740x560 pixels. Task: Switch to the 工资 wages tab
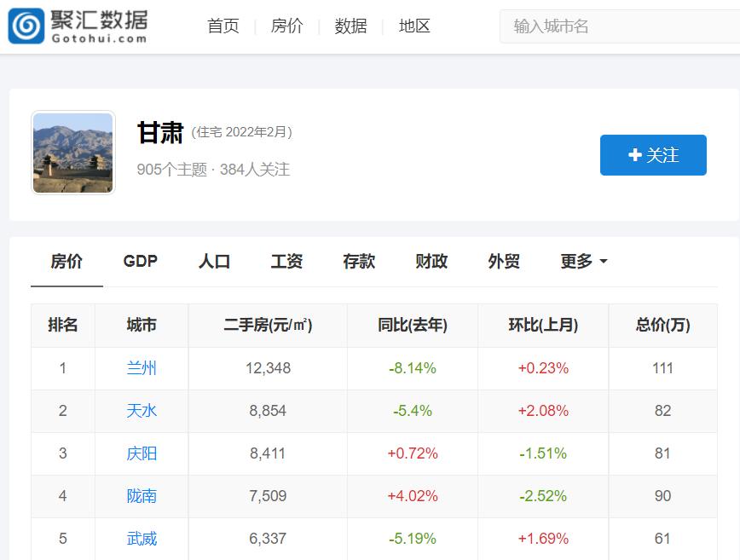(286, 262)
